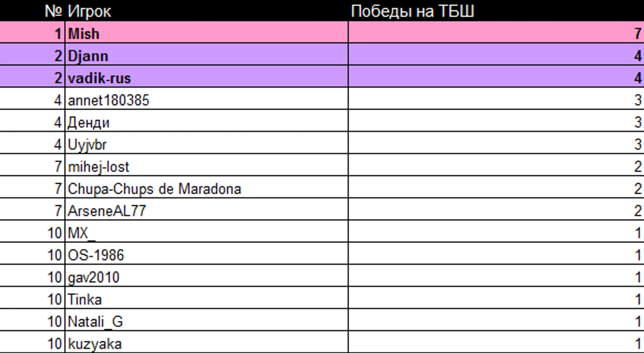This screenshot has height=353, width=644.
Task: Click the gav2010 player cell
Action: click(x=206, y=276)
